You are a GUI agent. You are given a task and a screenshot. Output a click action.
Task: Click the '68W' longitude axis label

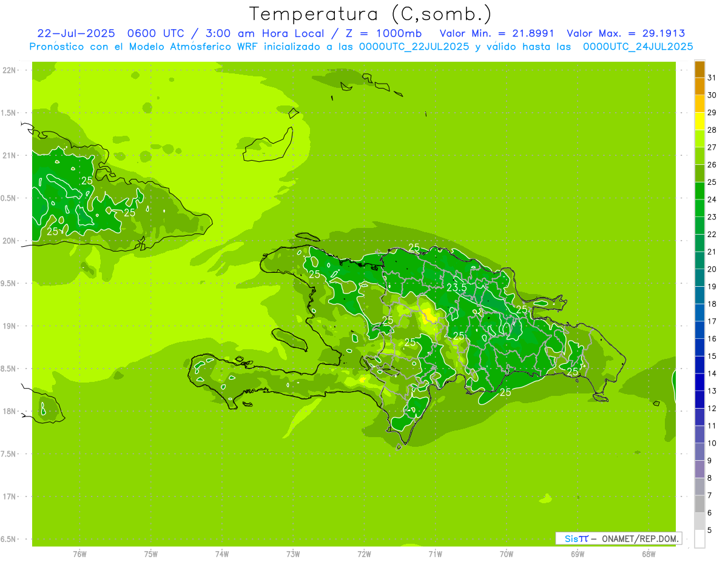648,554
